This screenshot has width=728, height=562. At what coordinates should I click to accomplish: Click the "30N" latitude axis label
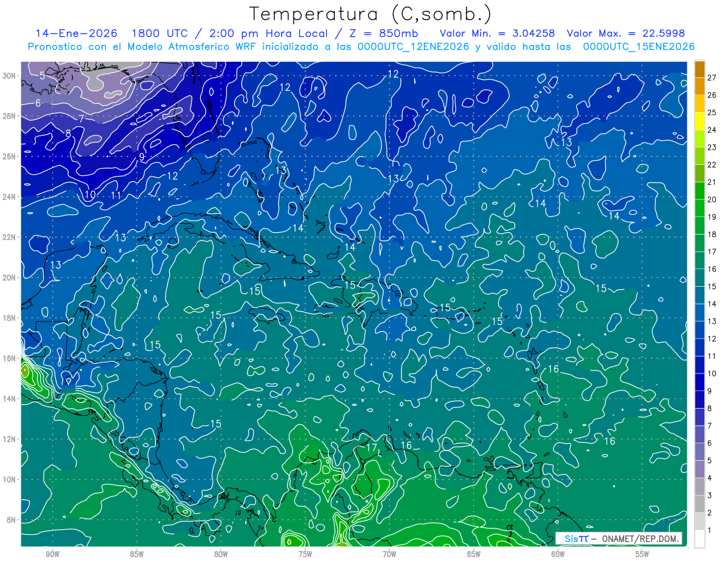tap(10, 76)
